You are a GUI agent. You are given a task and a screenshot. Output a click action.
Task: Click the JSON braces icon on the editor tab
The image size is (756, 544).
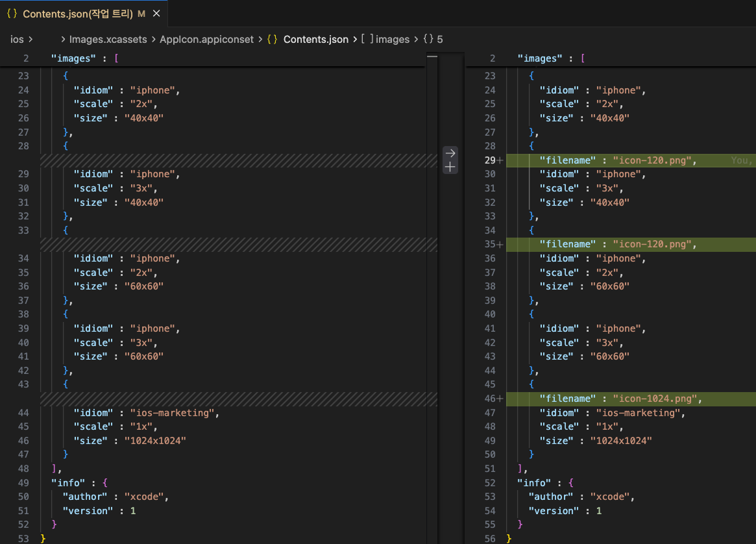(x=12, y=14)
